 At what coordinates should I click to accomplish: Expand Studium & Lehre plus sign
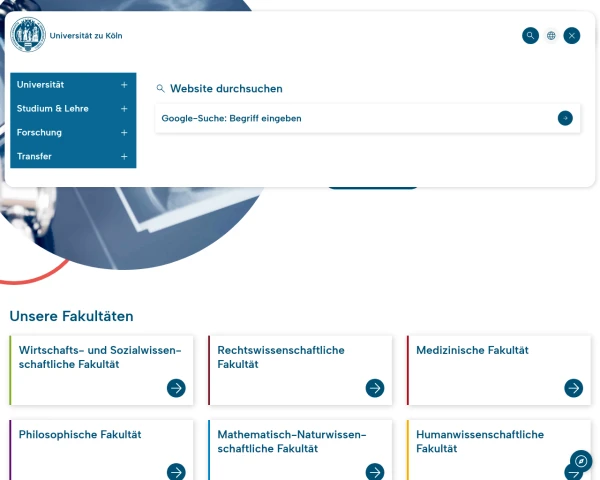point(124,109)
